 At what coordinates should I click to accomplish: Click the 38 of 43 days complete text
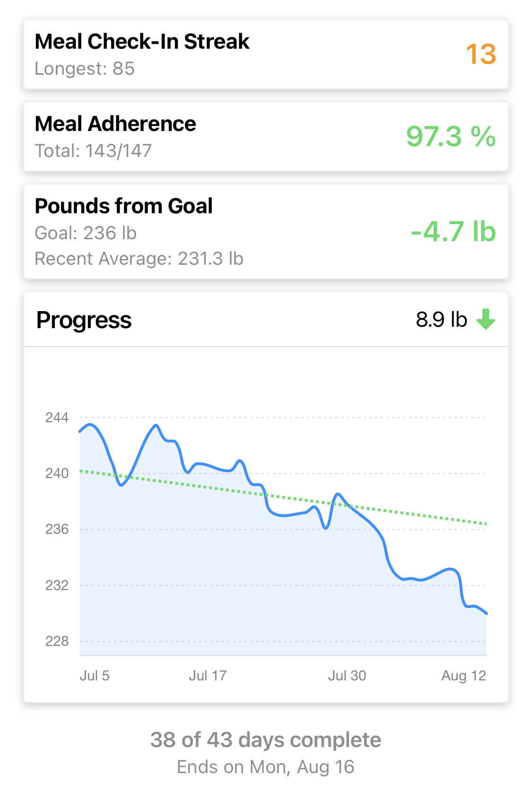266,740
